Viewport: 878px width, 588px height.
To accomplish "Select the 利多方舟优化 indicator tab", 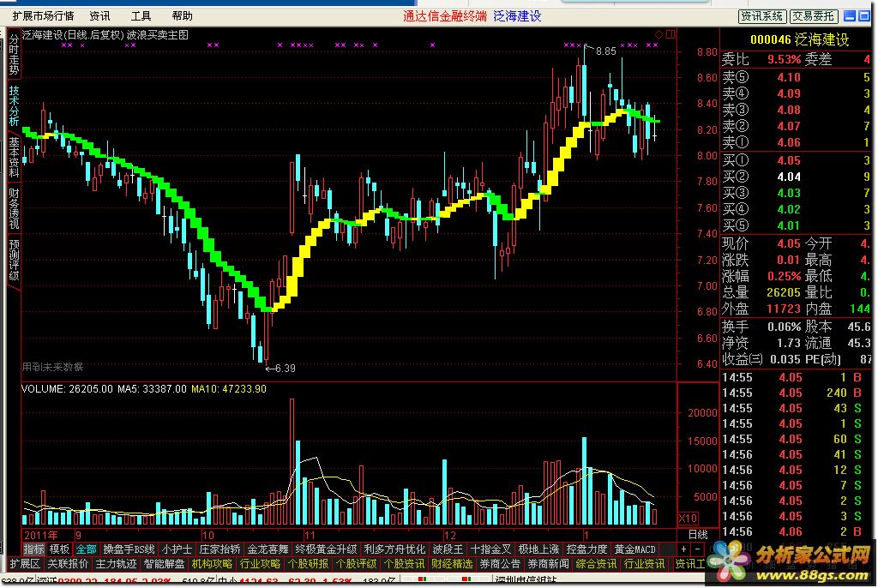I will coord(394,549).
